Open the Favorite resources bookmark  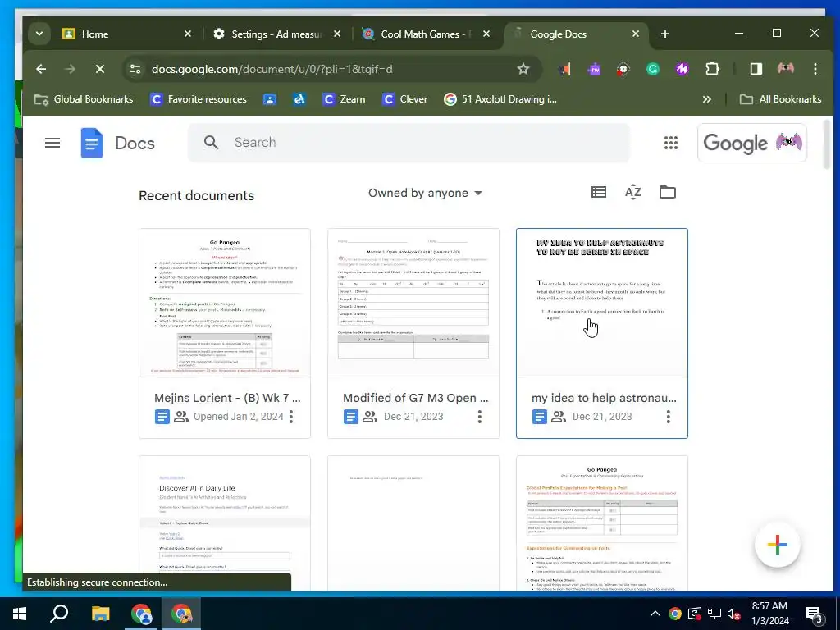pyautogui.click(x=199, y=99)
